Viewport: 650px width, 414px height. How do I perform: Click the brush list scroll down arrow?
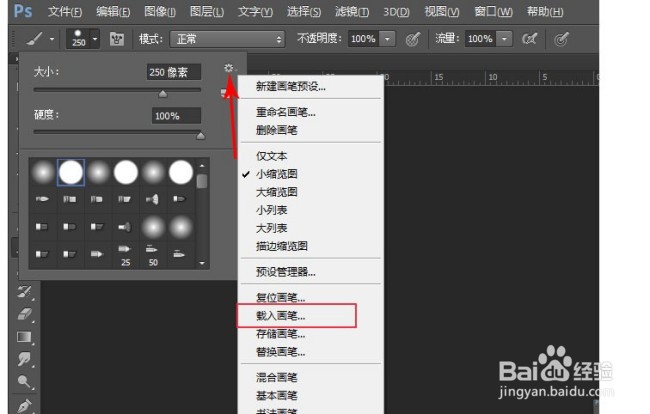click(x=202, y=263)
